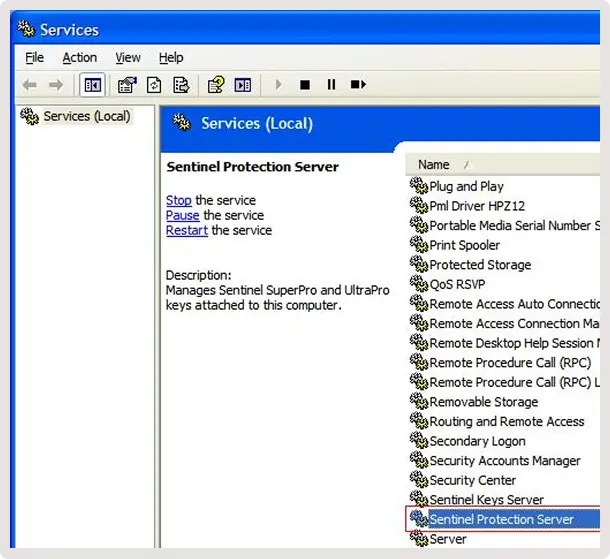Image resolution: width=610 pixels, height=559 pixels.
Task: Click the Refresh toolbar icon
Action: click(x=154, y=84)
